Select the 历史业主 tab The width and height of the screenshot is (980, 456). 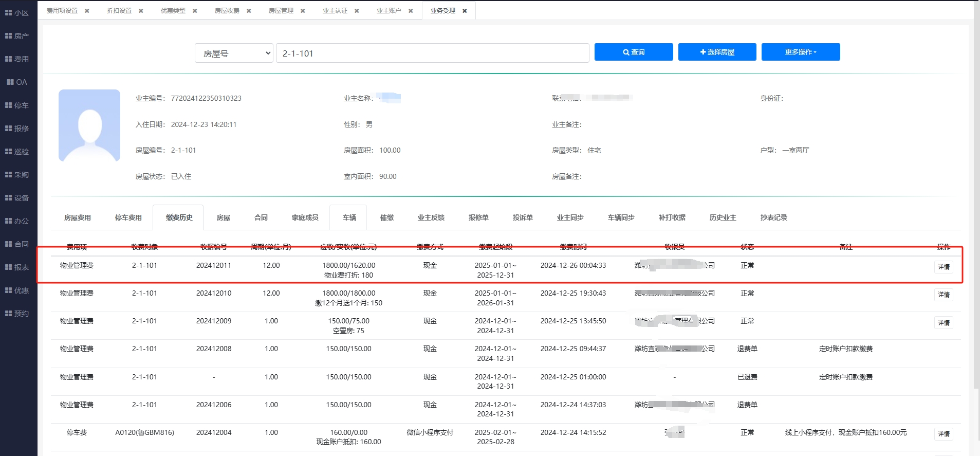(x=723, y=217)
